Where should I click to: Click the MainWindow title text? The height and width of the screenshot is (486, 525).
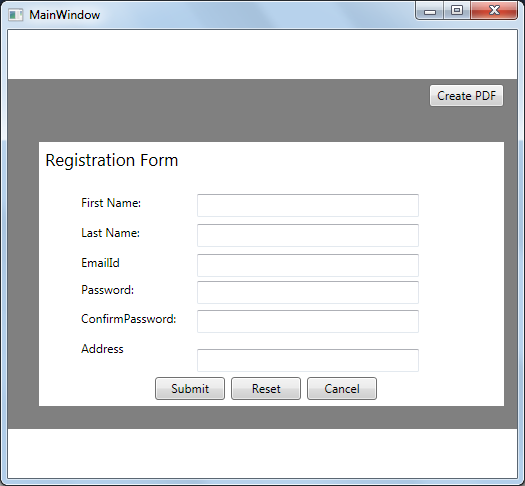pos(64,15)
